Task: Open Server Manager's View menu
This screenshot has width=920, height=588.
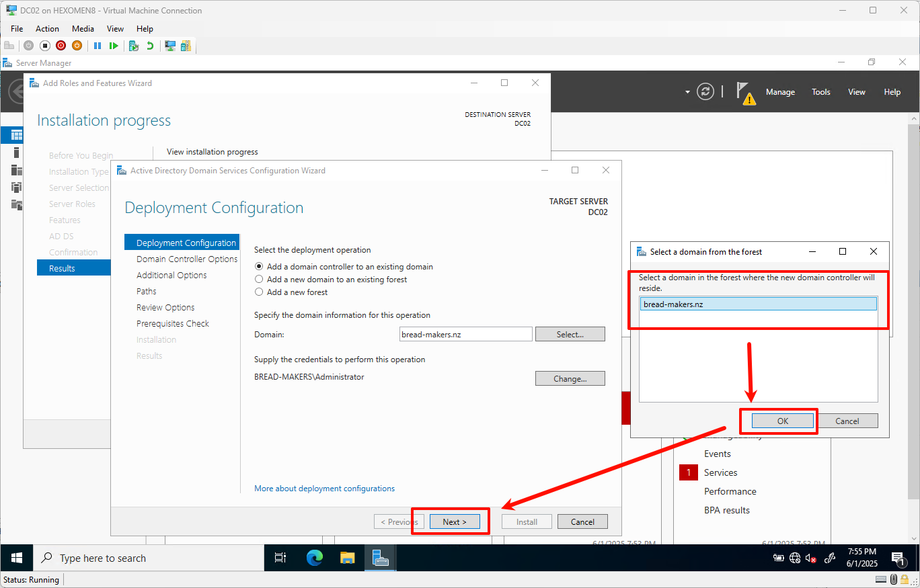Action: pyautogui.click(x=856, y=92)
